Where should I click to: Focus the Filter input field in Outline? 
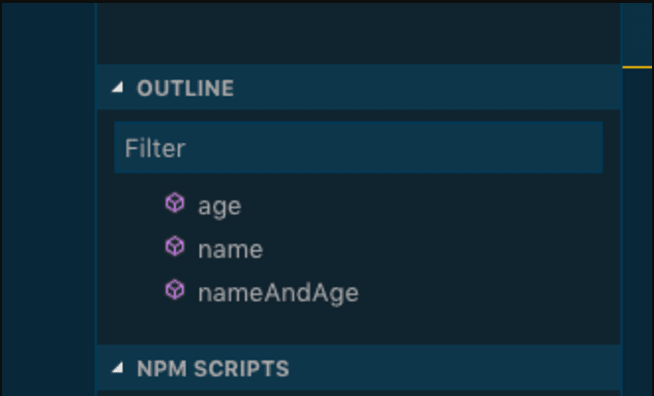(358, 147)
